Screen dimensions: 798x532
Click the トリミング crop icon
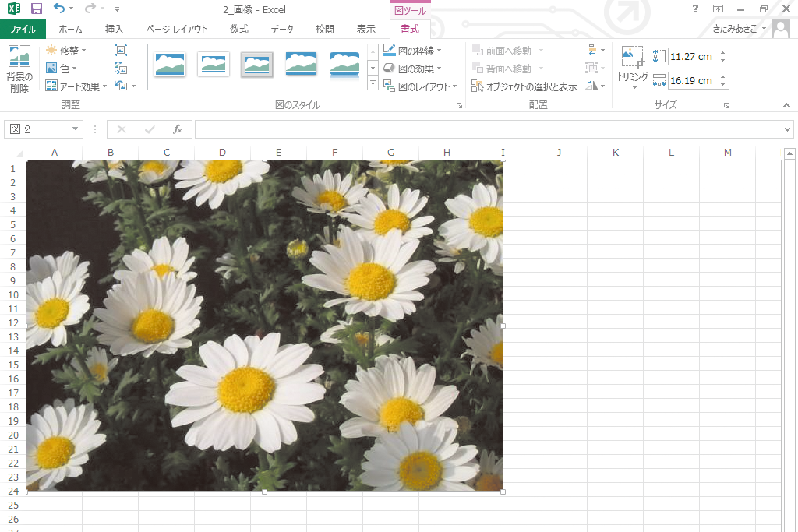[x=633, y=57]
